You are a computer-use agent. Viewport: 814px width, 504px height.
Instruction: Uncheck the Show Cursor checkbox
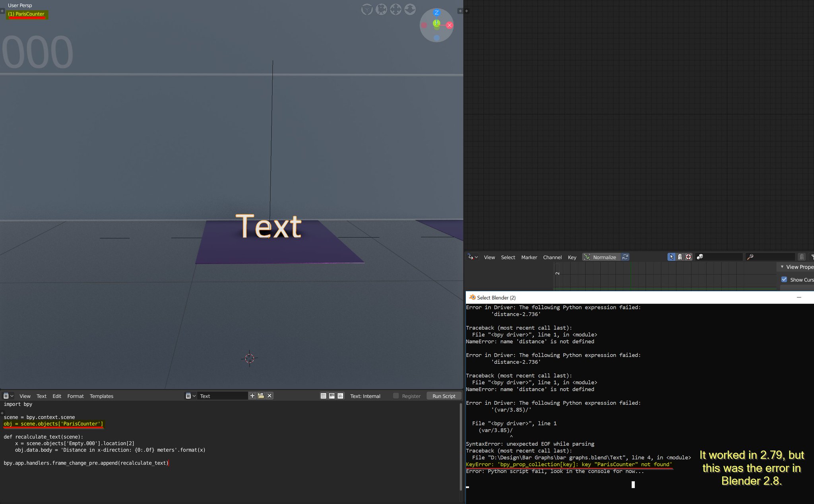pyautogui.click(x=784, y=279)
